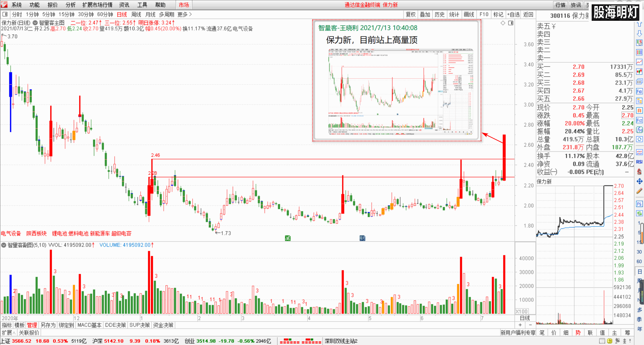Click the wave indicator icon above RSI

tap(639, 152)
